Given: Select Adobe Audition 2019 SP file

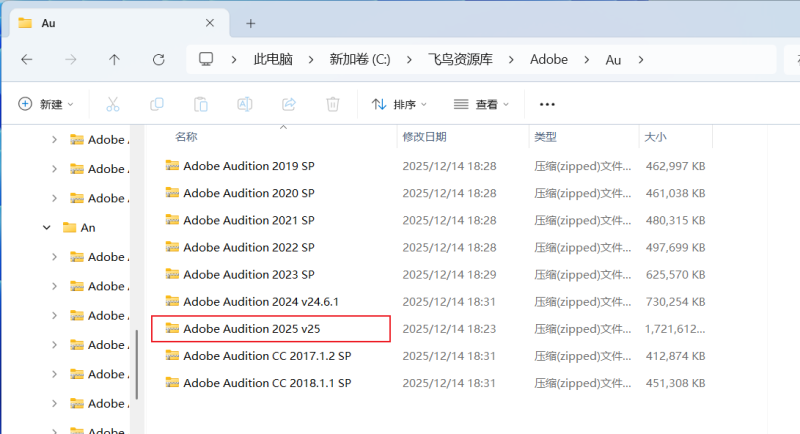Looking at the screenshot, I should pyautogui.click(x=248, y=166).
